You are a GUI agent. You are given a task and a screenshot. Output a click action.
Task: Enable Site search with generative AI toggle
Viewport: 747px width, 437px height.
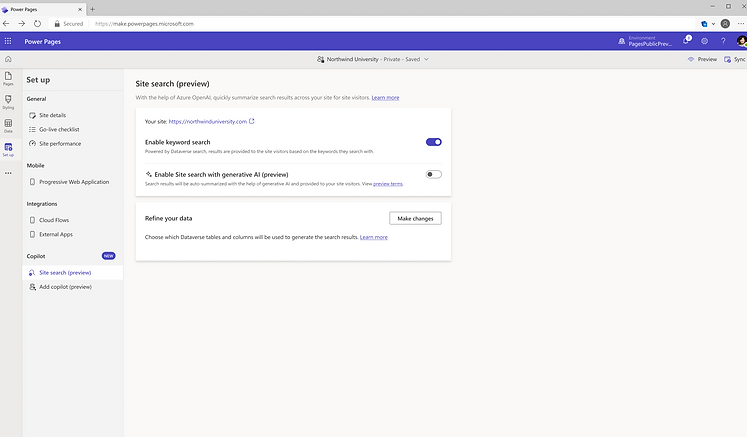pos(434,174)
